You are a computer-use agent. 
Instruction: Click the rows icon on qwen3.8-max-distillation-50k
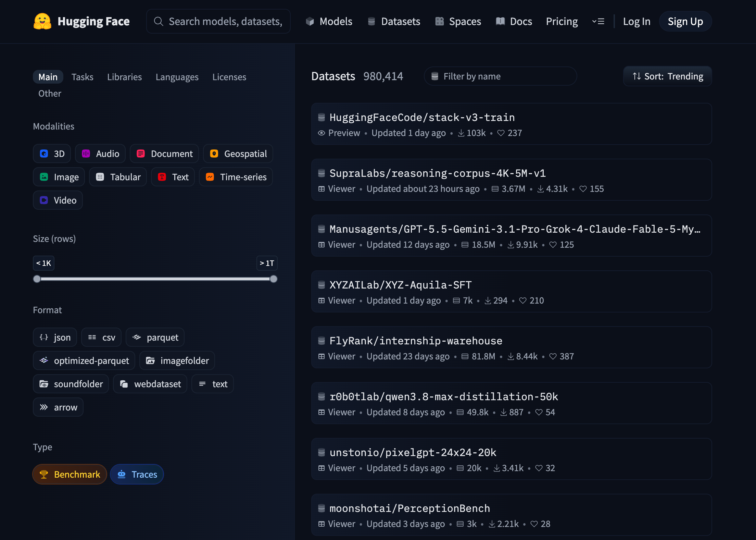[460, 412]
